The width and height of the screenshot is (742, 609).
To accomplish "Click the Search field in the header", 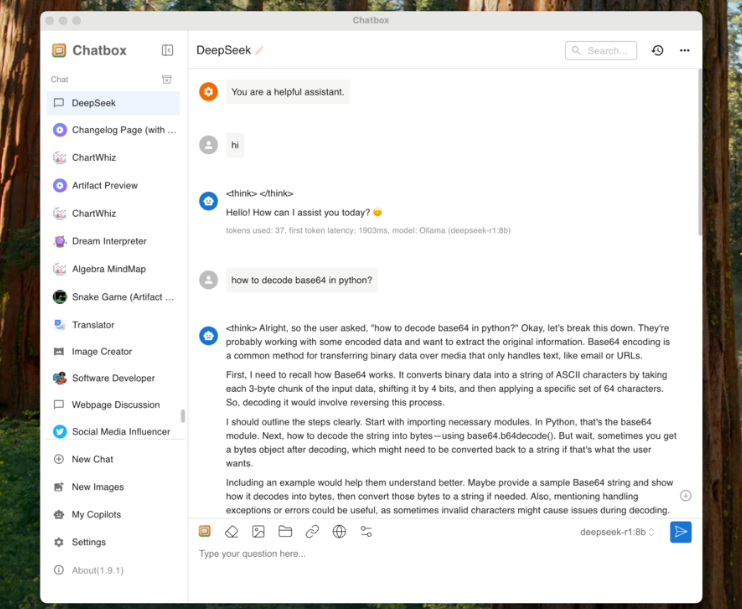I will point(601,50).
